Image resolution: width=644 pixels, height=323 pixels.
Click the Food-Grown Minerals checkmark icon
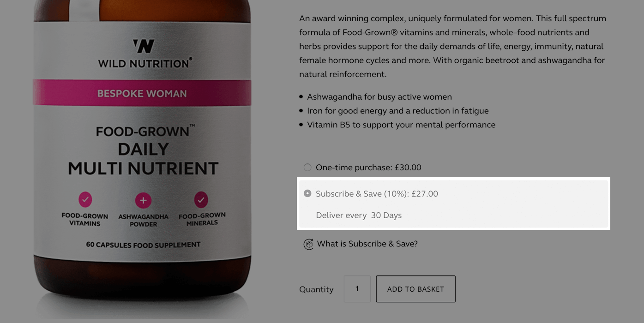point(201,200)
